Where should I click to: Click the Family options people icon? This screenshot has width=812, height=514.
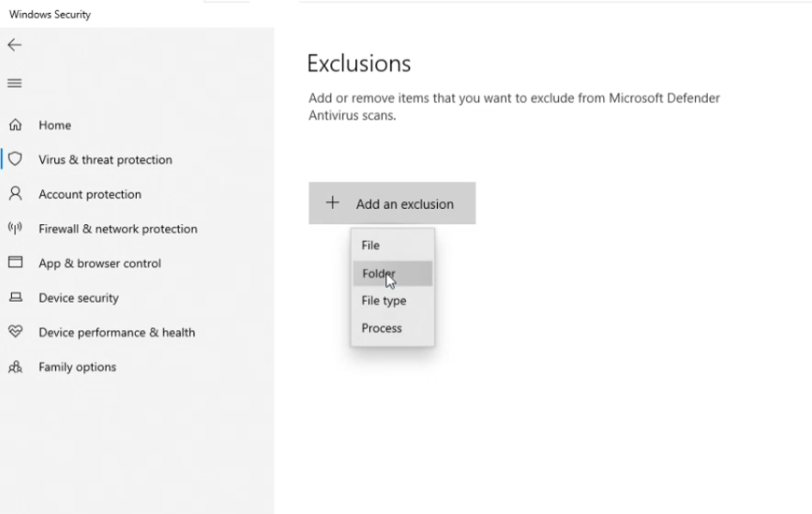point(15,366)
